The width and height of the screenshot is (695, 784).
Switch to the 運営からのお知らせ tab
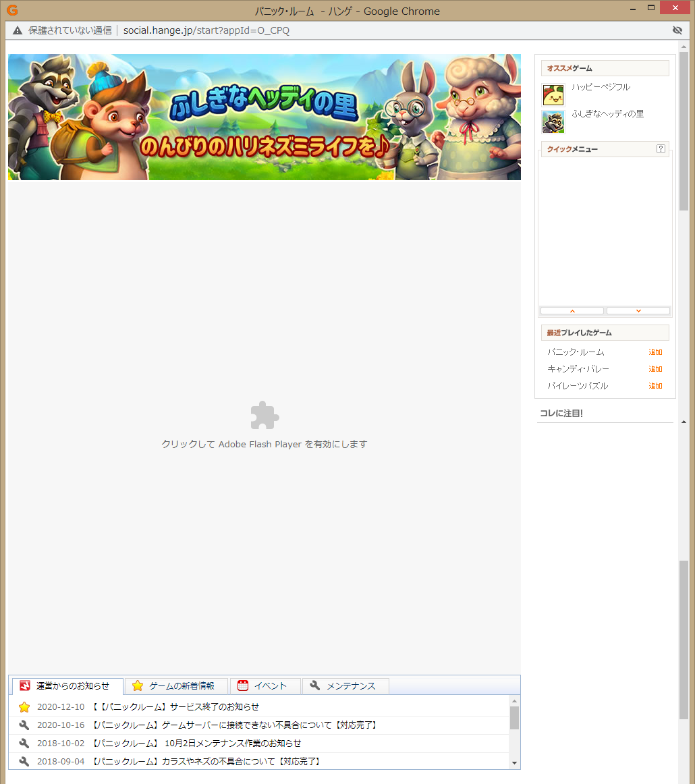(67, 686)
